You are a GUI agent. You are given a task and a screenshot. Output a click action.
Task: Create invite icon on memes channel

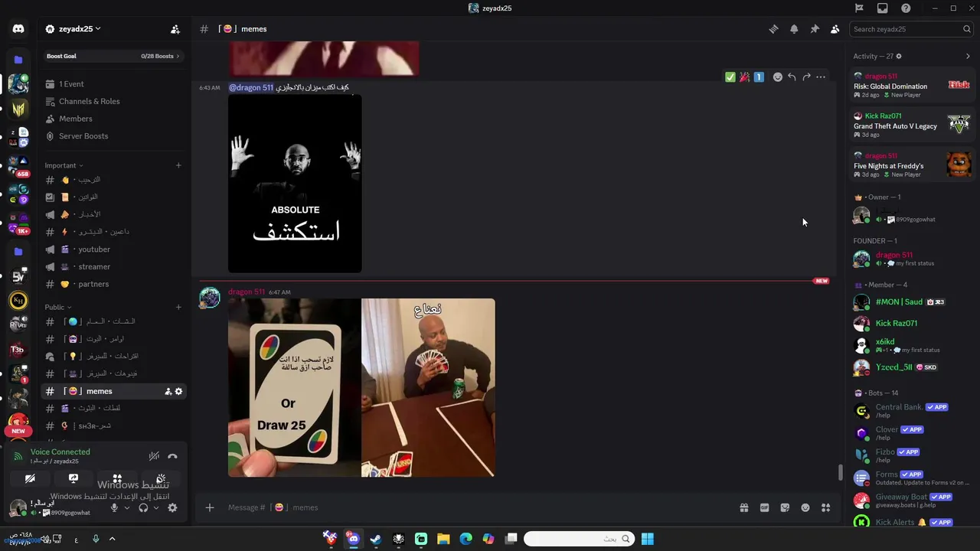pyautogui.click(x=168, y=391)
